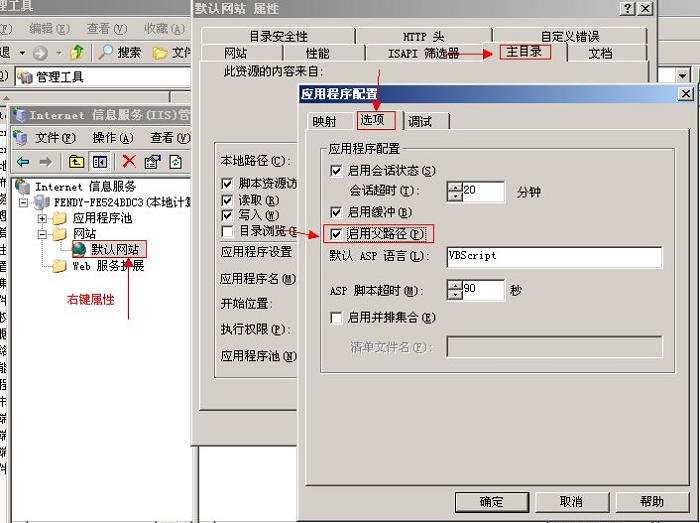This screenshot has width=700, height=523.
Task: Increase ASP 脚本超时 with up arrow
Action: [454, 285]
